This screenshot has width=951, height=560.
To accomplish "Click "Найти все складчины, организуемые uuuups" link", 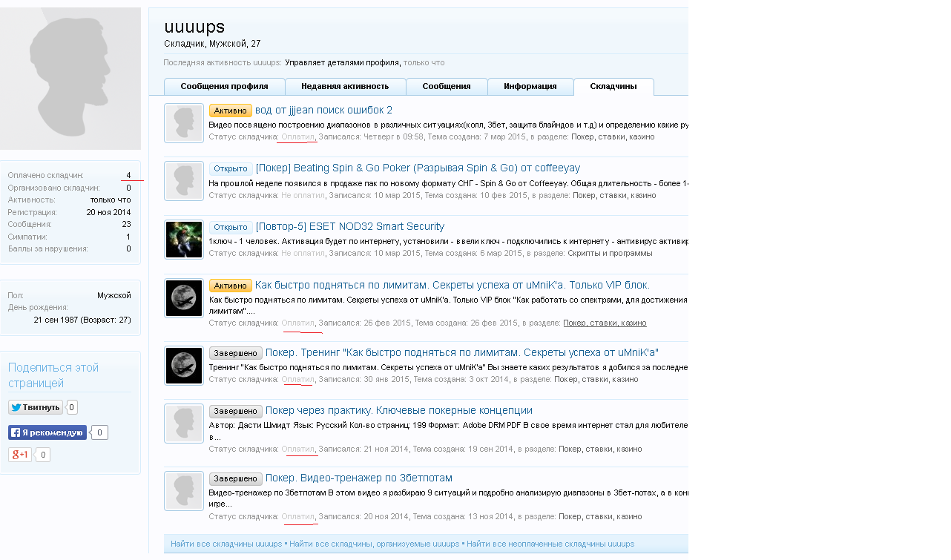I will 375,544.
